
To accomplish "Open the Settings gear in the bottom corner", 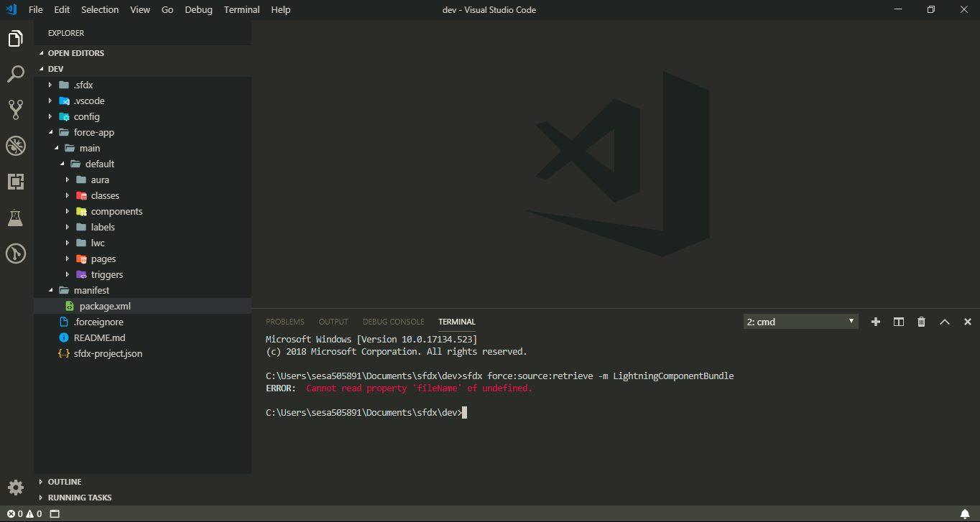I will tap(16, 486).
